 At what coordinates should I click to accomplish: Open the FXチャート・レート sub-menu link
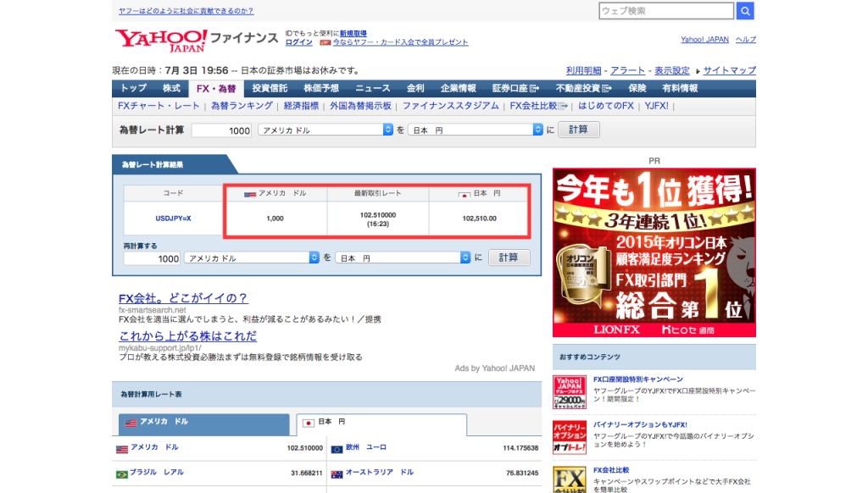click(x=159, y=106)
